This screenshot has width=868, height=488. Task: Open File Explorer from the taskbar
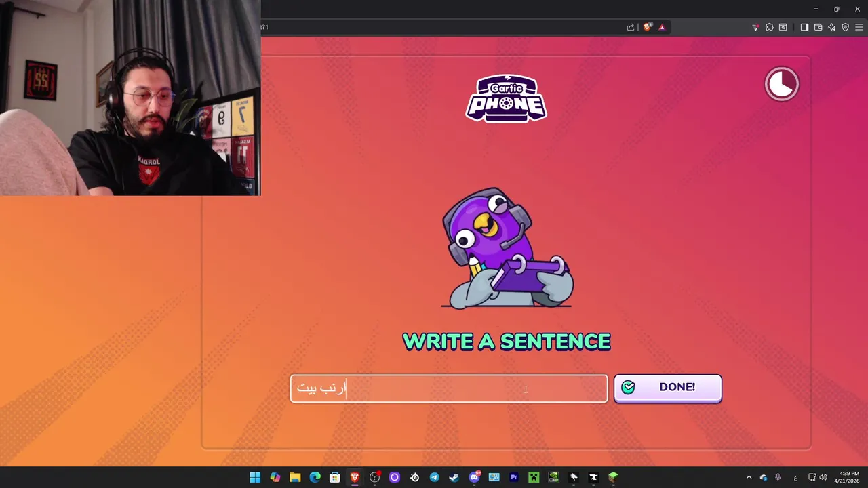[295, 477]
